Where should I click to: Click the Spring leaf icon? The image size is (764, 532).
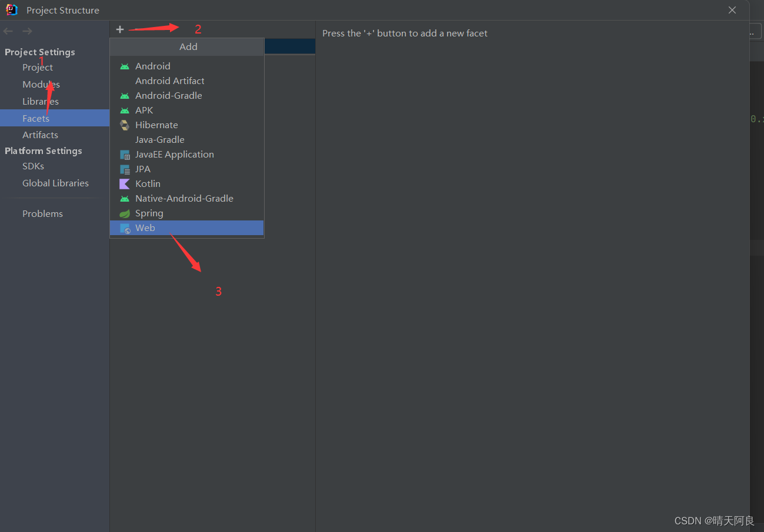click(125, 213)
